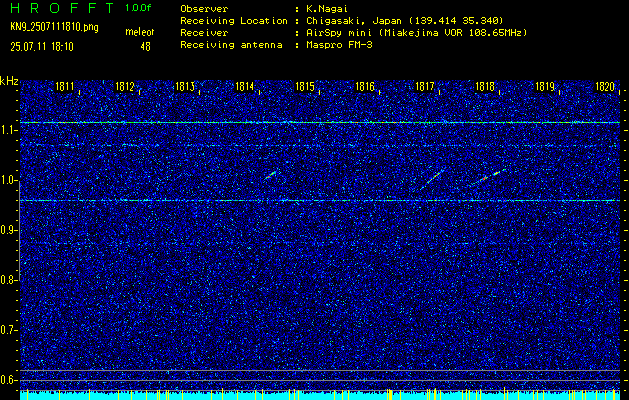Click the kHz axis unit label
Image resolution: width=629 pixels, height=400 pixels.
click(x=9, y=81)
